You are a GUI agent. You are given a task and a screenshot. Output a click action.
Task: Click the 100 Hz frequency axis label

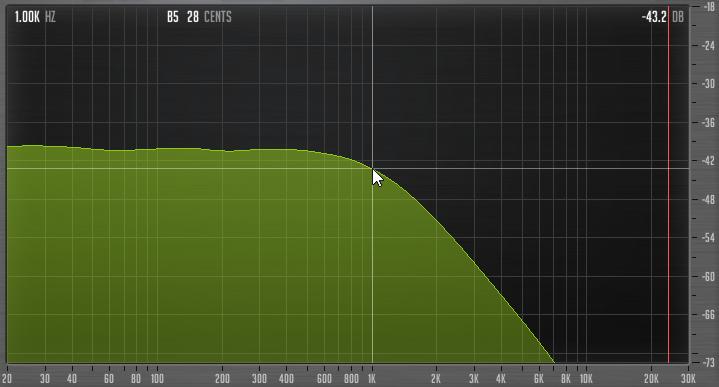click(157, 379)
